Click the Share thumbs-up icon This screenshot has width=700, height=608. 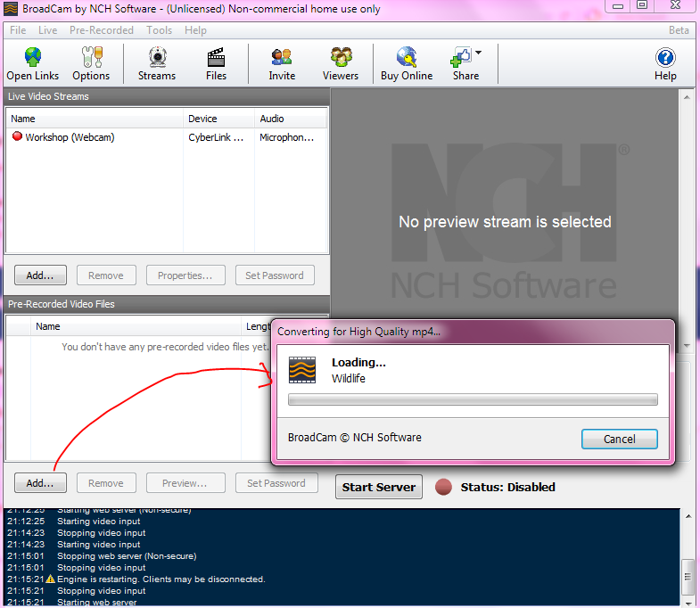tap(461, 57)
